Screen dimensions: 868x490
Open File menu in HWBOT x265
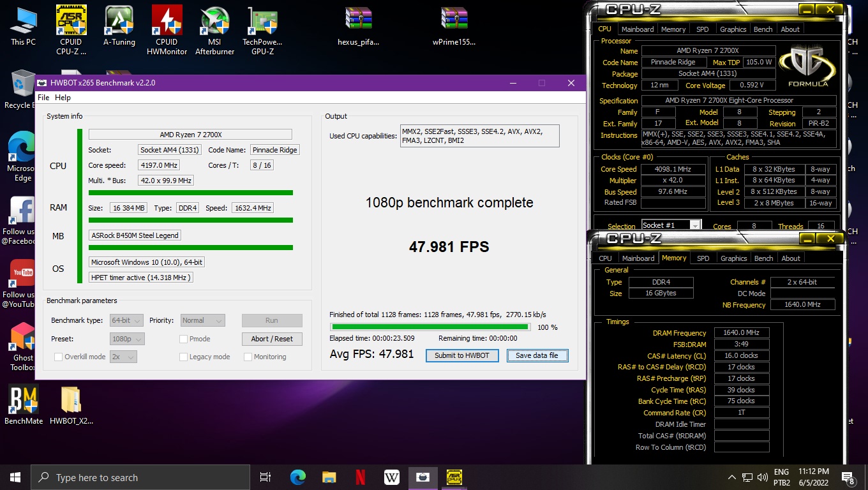point(43,98)
